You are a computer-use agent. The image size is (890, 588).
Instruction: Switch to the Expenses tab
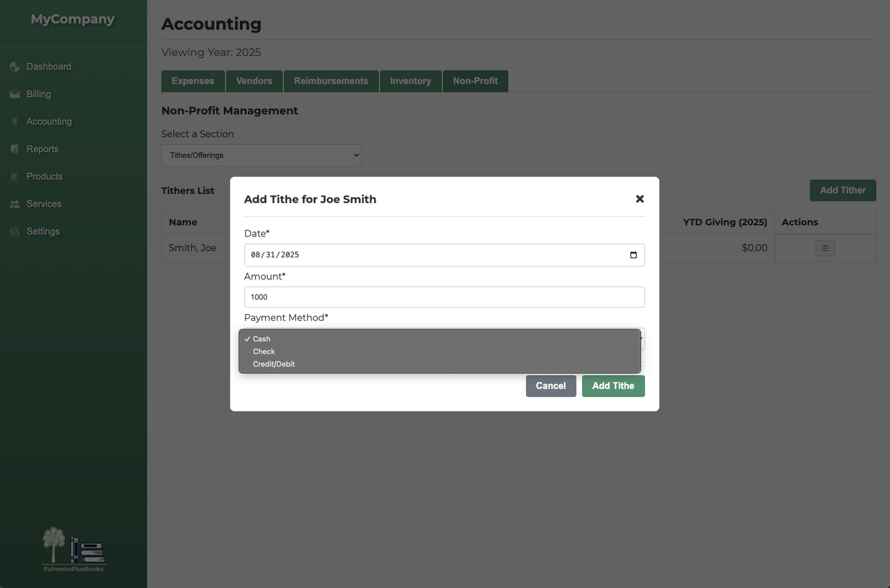pyautogui.click(x=193, y=81)
